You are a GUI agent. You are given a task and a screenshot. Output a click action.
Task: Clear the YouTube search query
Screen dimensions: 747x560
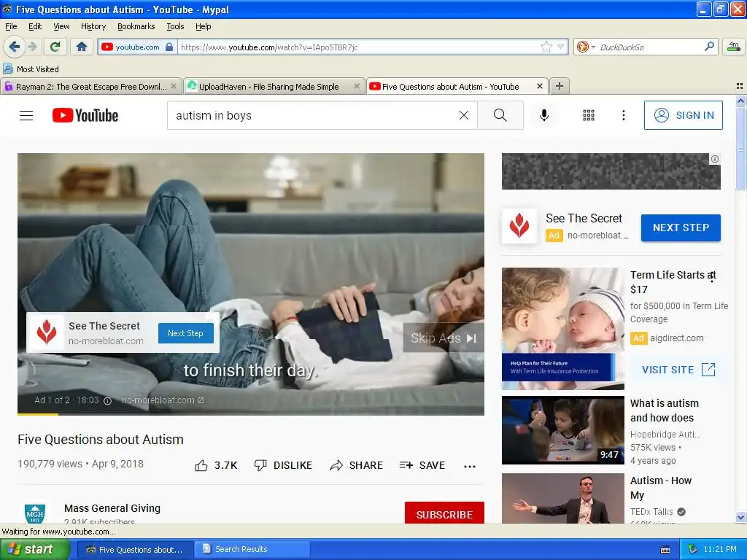(x=463, y=115)
